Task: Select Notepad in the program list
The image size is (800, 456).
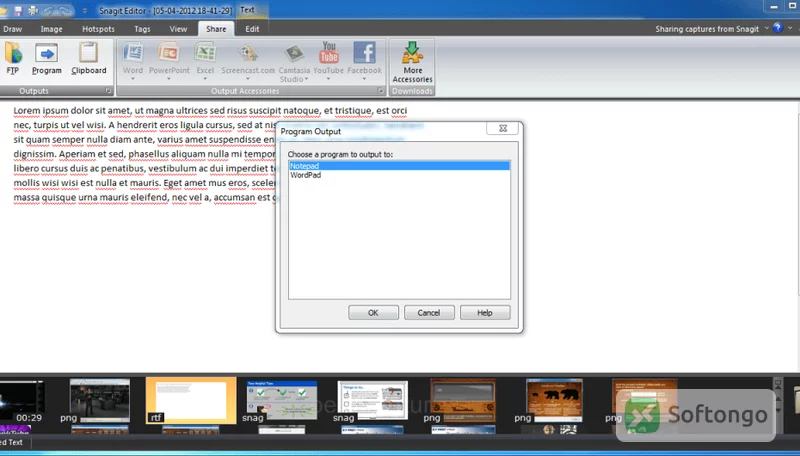Action: point(399,166)
